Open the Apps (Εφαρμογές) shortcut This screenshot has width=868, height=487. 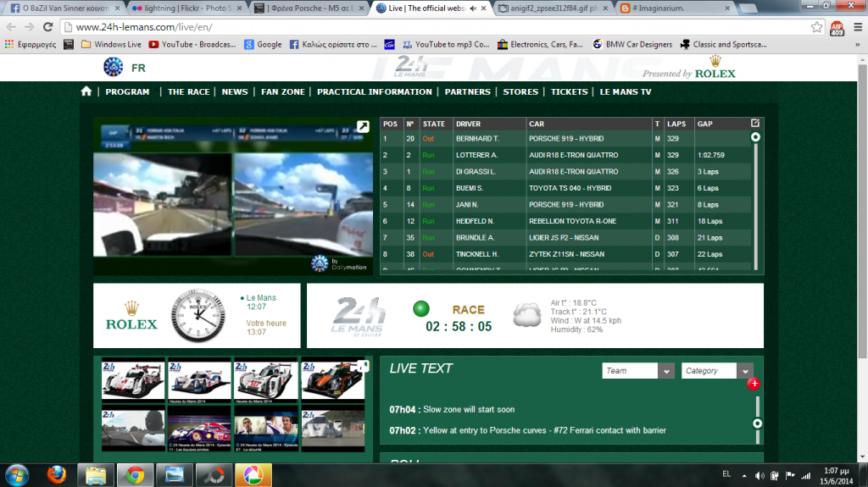(31, 44)
